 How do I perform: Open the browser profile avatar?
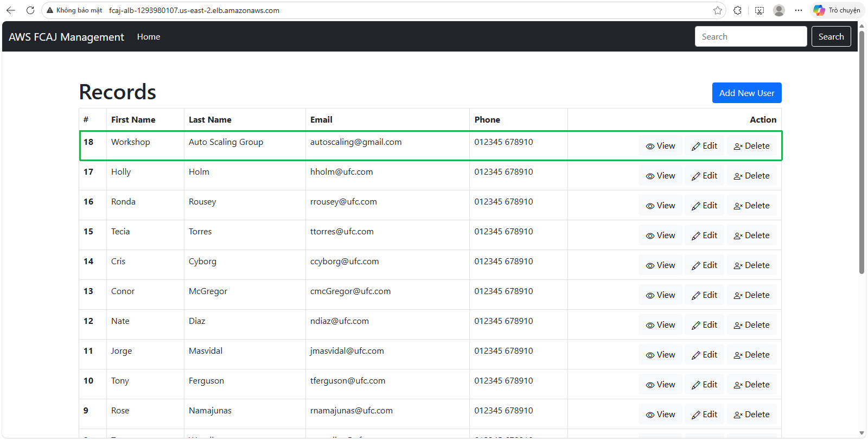779,10
